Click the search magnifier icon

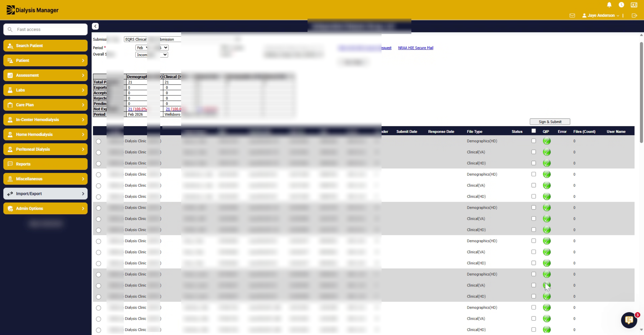[x=10, y=29]
